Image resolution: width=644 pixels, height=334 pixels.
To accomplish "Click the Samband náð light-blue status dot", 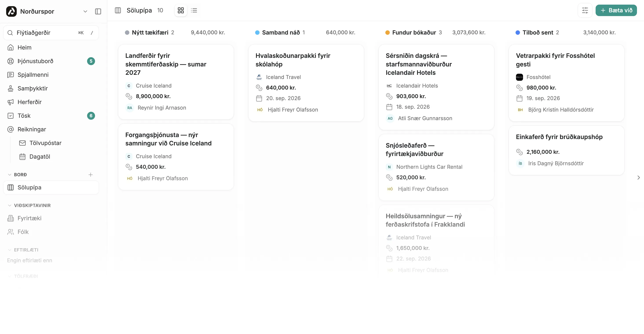I will [257, 33].
